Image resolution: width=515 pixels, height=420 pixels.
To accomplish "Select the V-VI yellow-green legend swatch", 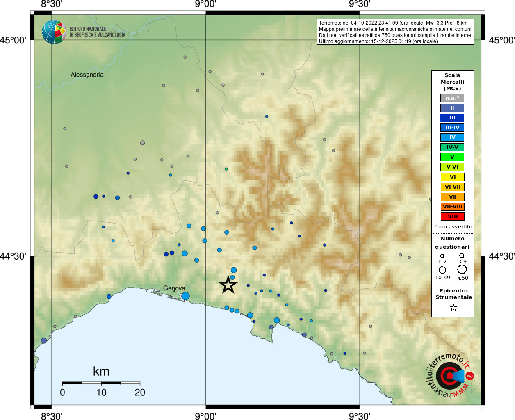I will click(452, 167).
